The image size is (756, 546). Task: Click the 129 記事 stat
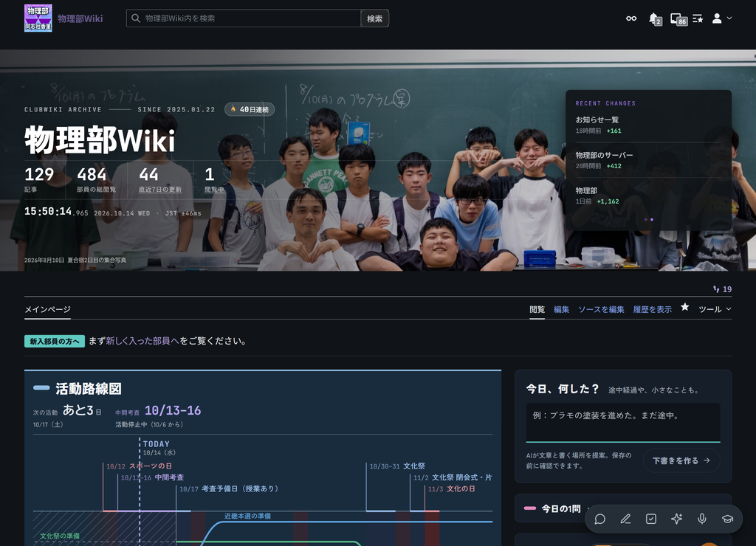click(x=39, y=179)
